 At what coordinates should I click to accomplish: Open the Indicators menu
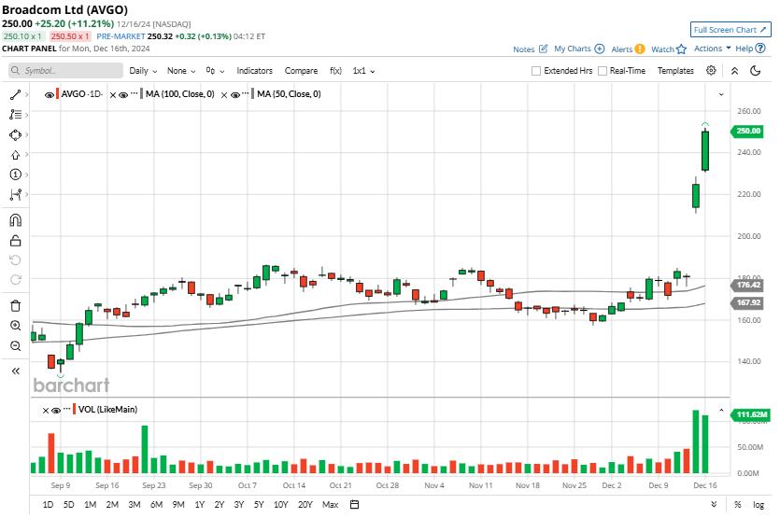click(255, 71)
